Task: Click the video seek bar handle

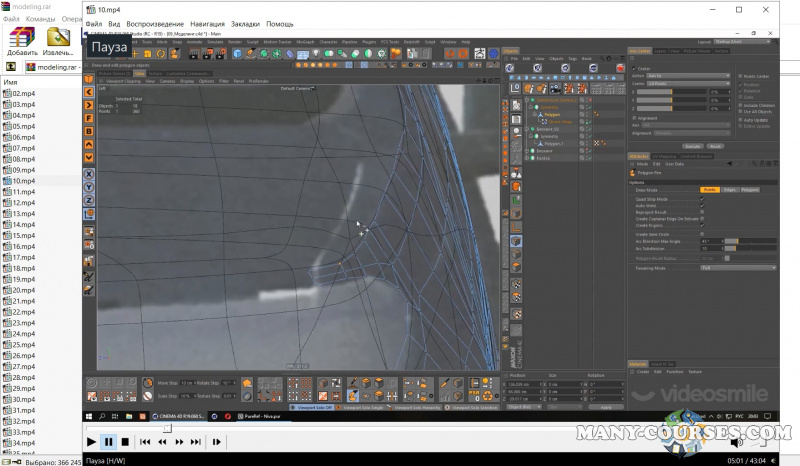Action: (167, 428)
